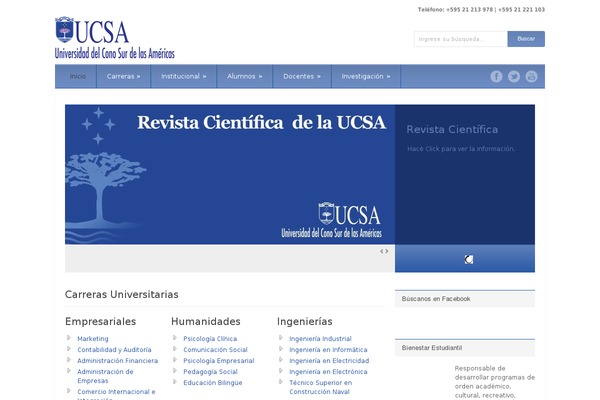This screenshot has height=400, width=600.
Task: Click the Revista Científica slide title
Action: 452,129
